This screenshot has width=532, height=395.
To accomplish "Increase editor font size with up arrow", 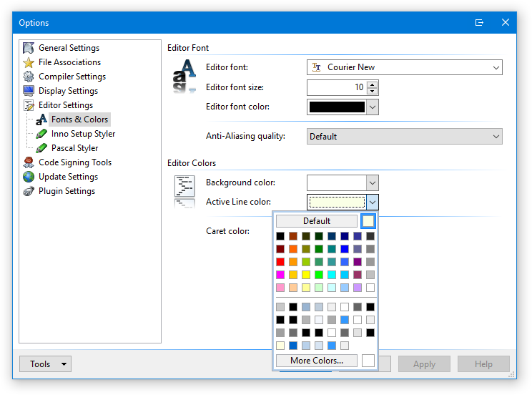I will coord(372,84).
